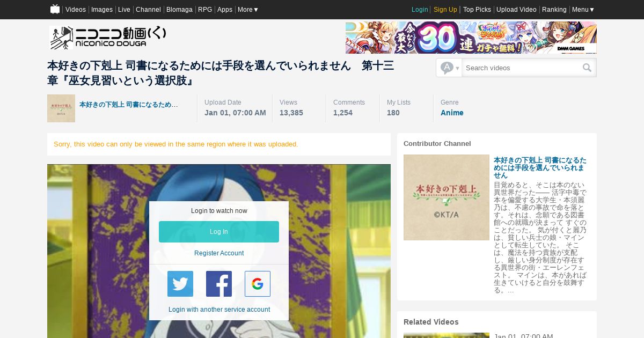Log in with the Twitter icon
Viewport: 644px width, 338px height.
click(x=180, y=284)
